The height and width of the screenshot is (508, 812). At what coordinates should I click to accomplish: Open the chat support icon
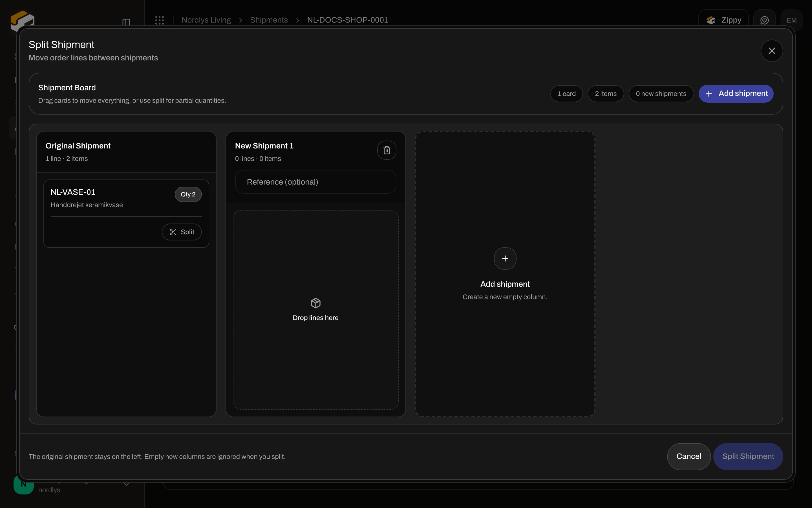pyautogui.click(x=764, y=21)
